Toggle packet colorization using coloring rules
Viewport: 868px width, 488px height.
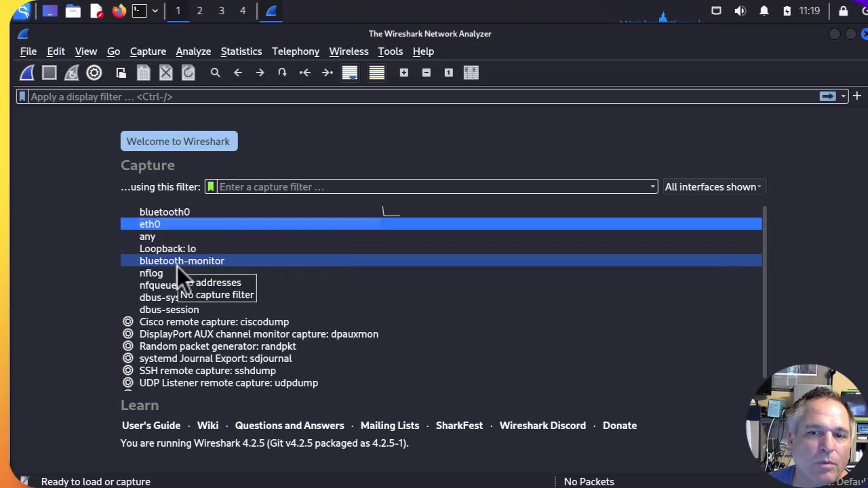coord(376,73)
